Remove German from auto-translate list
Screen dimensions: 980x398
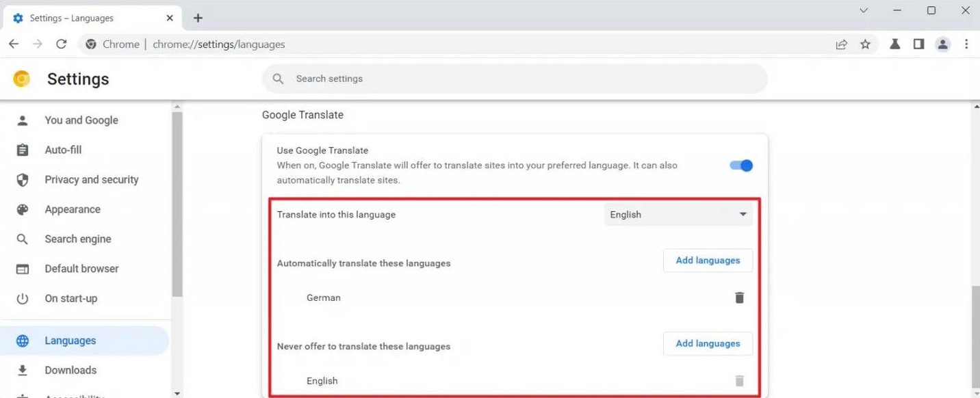point(739,297)
